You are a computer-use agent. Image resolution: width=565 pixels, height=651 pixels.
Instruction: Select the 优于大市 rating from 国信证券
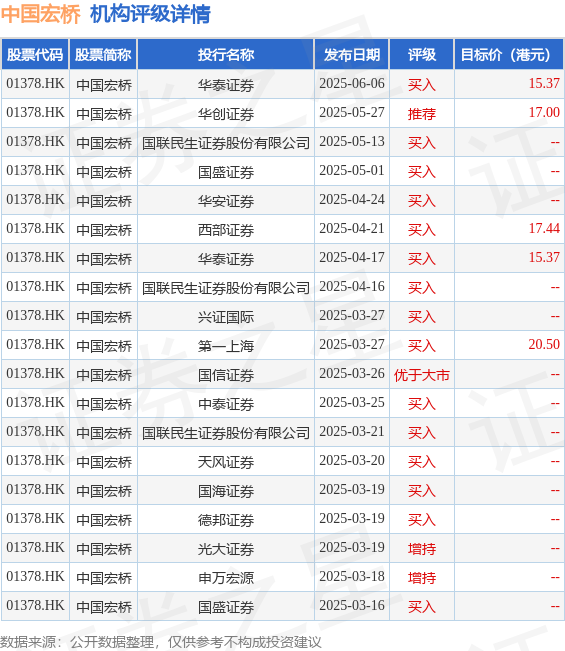[x=421, y=375]
